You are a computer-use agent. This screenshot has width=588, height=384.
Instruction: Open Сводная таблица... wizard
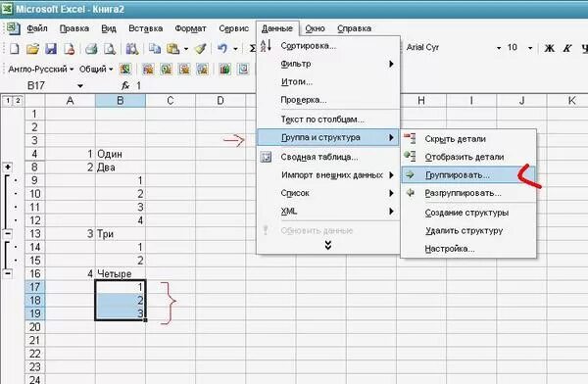tap(328, 157)
